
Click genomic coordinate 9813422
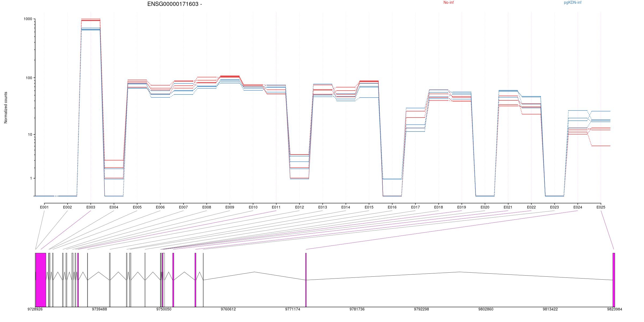[550, 309]
